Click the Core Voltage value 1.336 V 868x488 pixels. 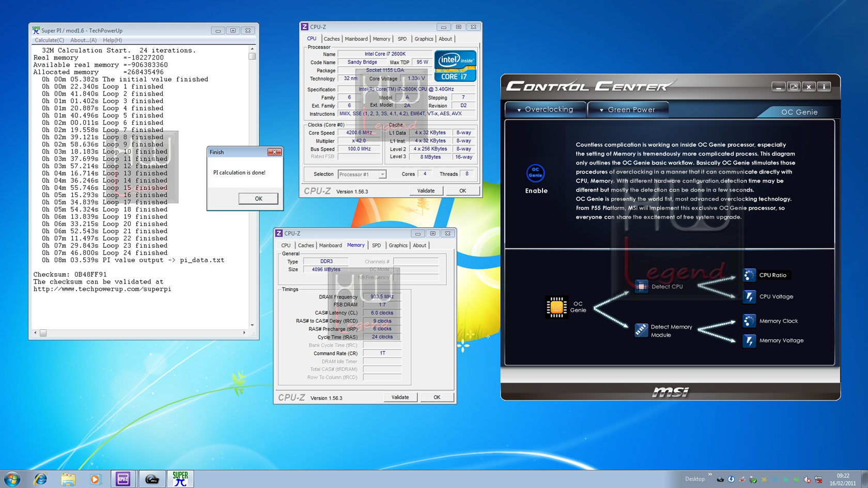(x=416, y=78)
